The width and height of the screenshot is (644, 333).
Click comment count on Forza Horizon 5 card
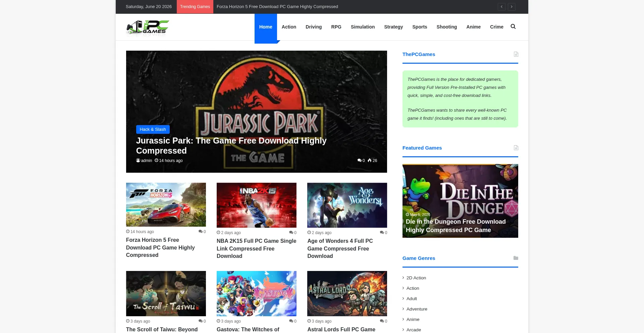202,232
